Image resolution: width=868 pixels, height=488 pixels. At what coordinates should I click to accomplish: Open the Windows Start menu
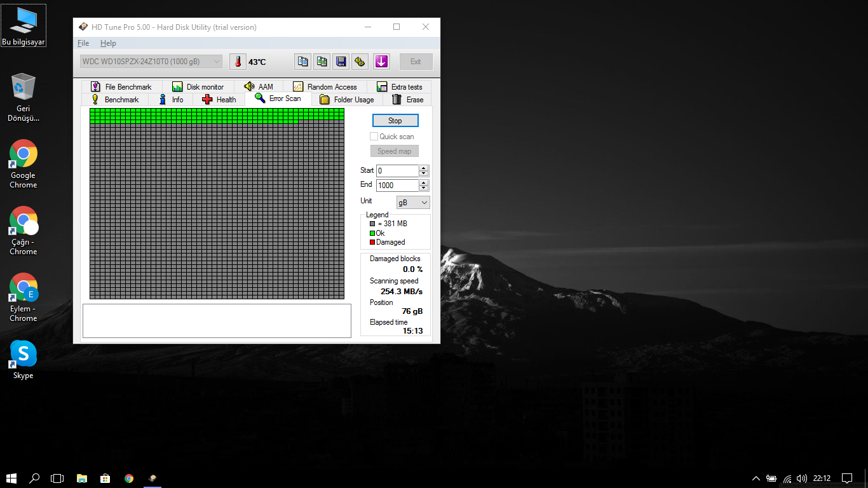pos(11,478)
